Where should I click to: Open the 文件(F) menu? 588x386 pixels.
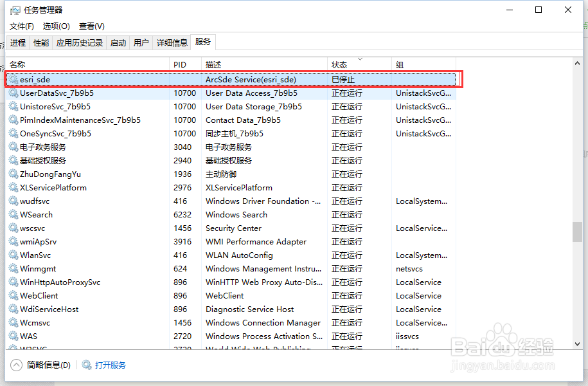[x=21, y=26]
